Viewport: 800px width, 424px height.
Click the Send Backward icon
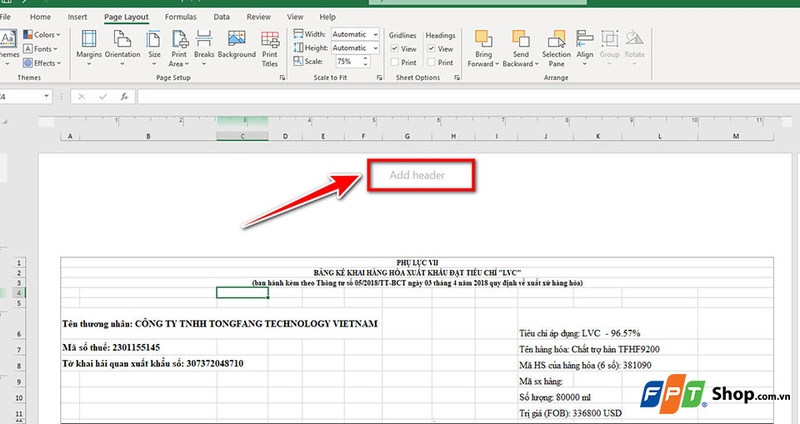point(520,38)
